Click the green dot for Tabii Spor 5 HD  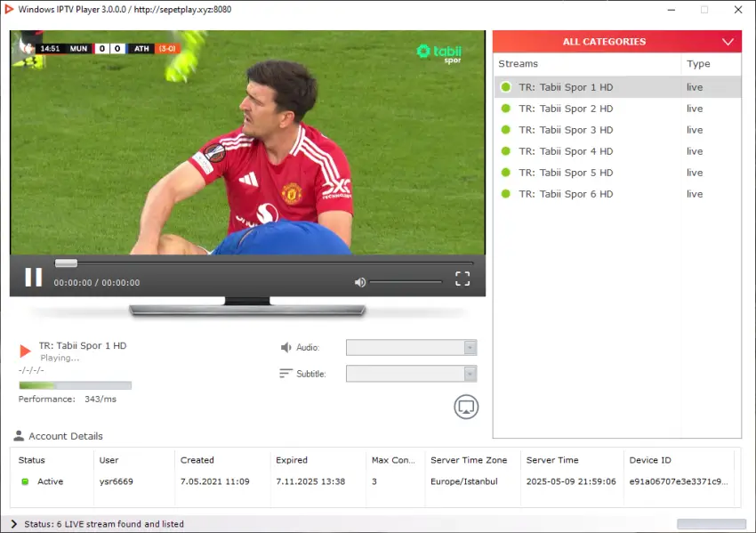(506, 173)
